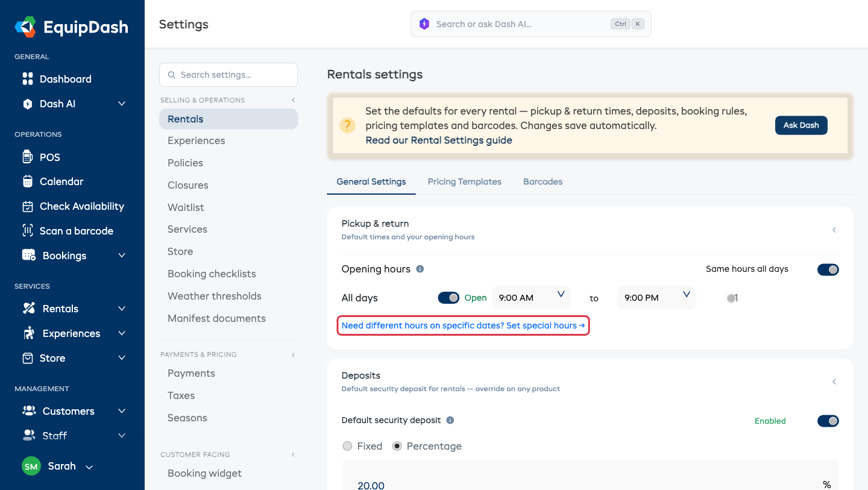Switch to the Barcodes tab

(543, 181)
